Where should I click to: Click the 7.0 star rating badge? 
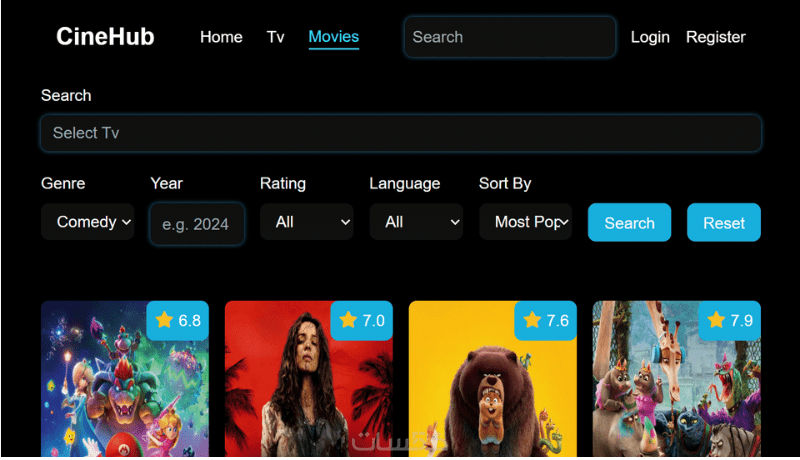(x=362, y=320)
